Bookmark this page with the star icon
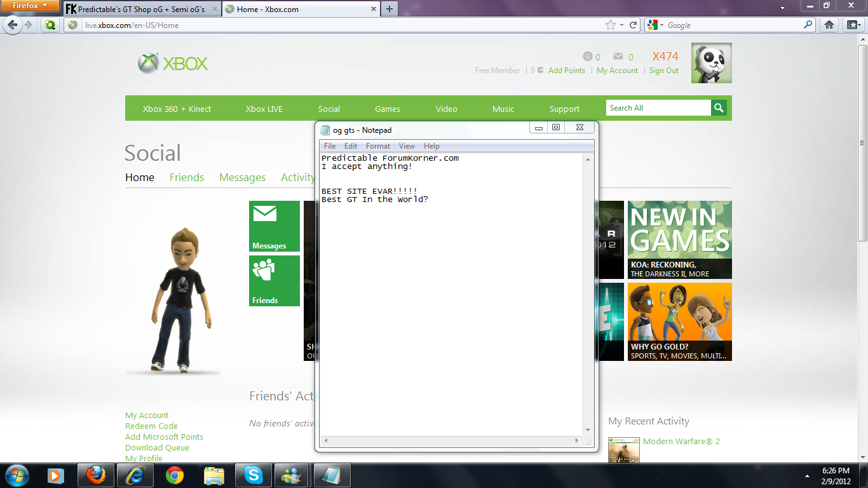 coord(611,25)
